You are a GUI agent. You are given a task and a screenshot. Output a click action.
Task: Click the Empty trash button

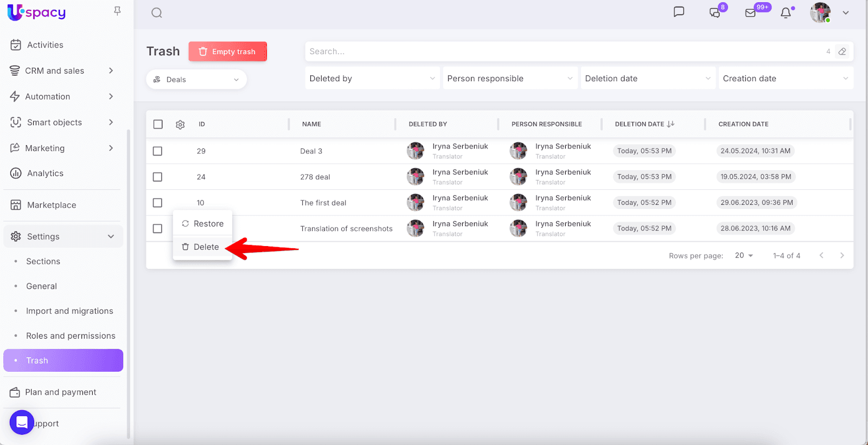point(227,51)
